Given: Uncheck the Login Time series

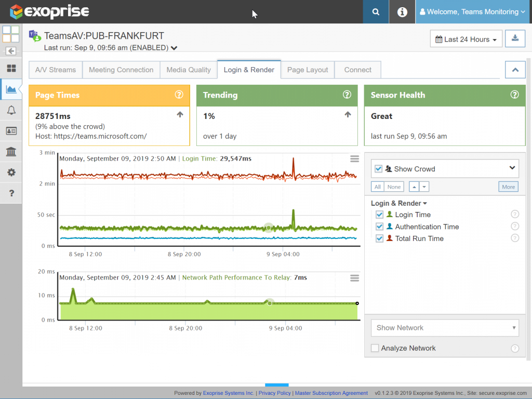Looking at the screenshot, I should pyautogui.click(x=380, y=214).
